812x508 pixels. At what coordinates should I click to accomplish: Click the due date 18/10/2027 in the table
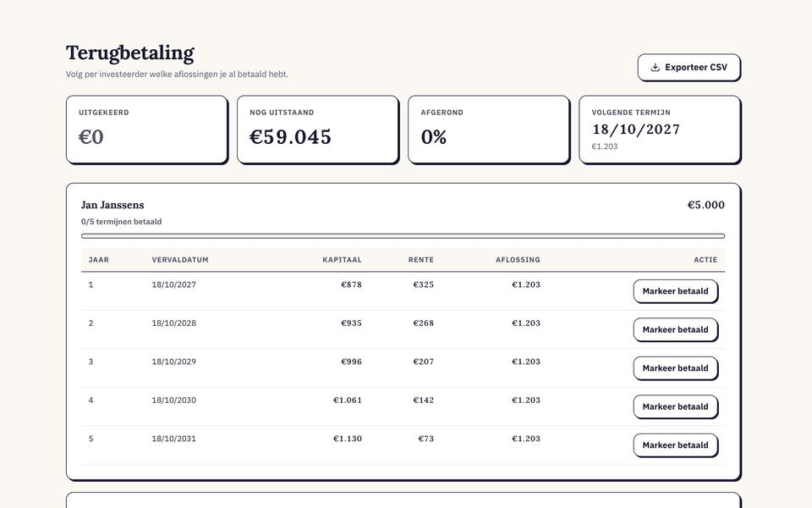pos(174,284)
